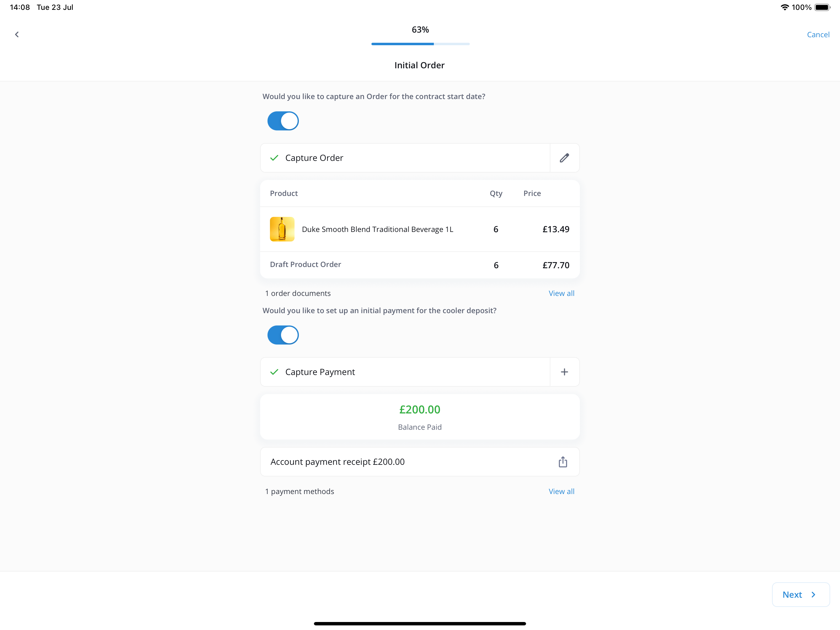This screenshot has height=630, width=840.
Task: Click the Price column header
Action: tap(532, 193)
